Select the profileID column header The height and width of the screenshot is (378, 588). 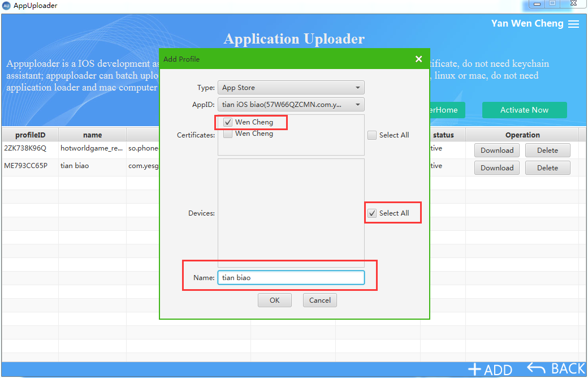point(31,135)
